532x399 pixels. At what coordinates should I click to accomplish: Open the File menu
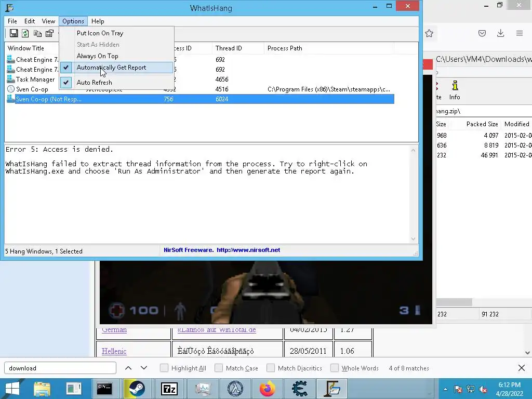[x=12, y=21]
